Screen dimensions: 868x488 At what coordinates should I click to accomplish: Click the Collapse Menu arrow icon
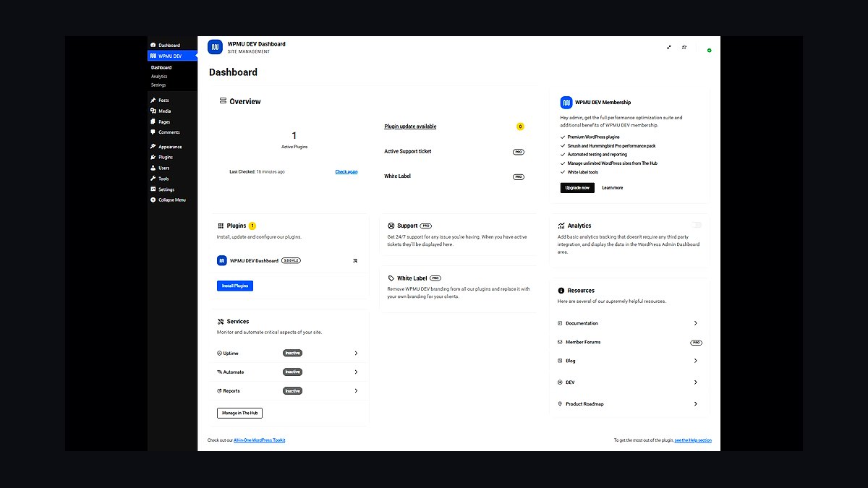(x=153, y=200)
